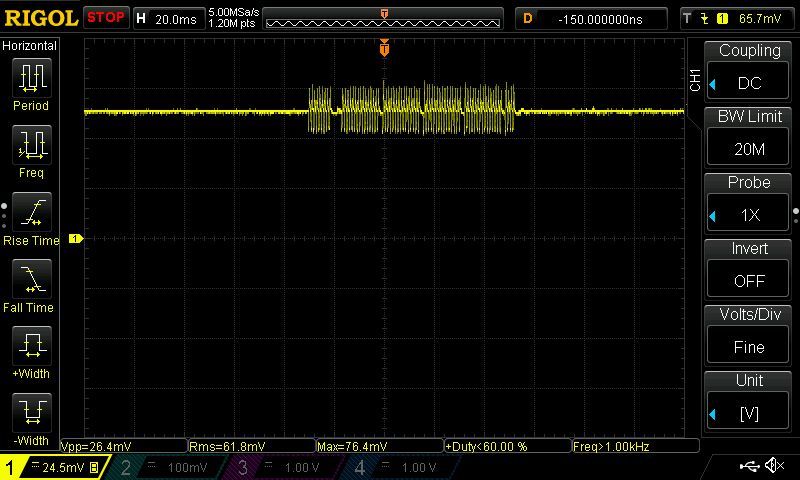Viewport: 800px width, 480px height.
Task: Click the 5.00MSa/s sample rate readout
Action: [x=234, y=12]
